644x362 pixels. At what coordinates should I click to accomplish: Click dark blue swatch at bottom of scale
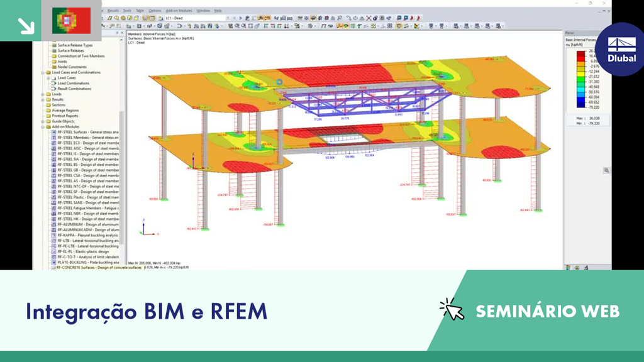tap(580, 105)
